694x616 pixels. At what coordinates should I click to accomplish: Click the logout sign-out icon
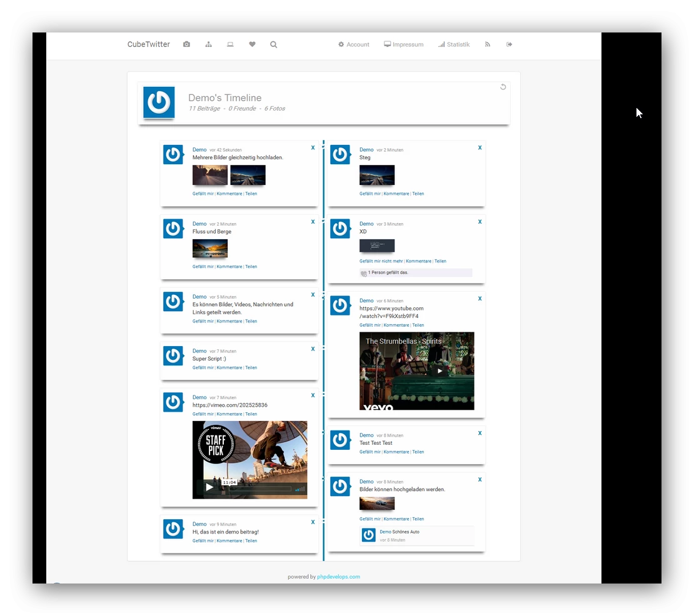coord(509,44)
